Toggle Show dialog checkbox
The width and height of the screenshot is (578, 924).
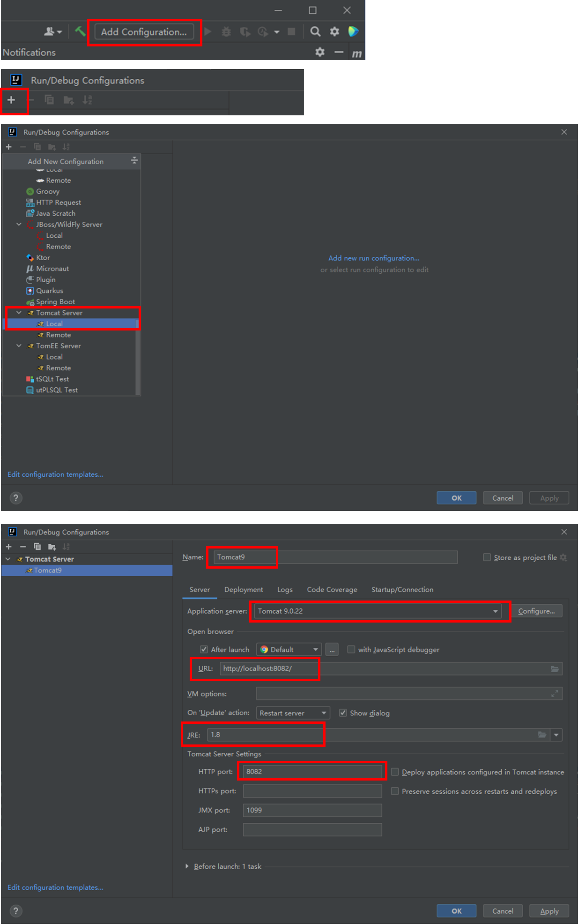(x=343, y=713)
